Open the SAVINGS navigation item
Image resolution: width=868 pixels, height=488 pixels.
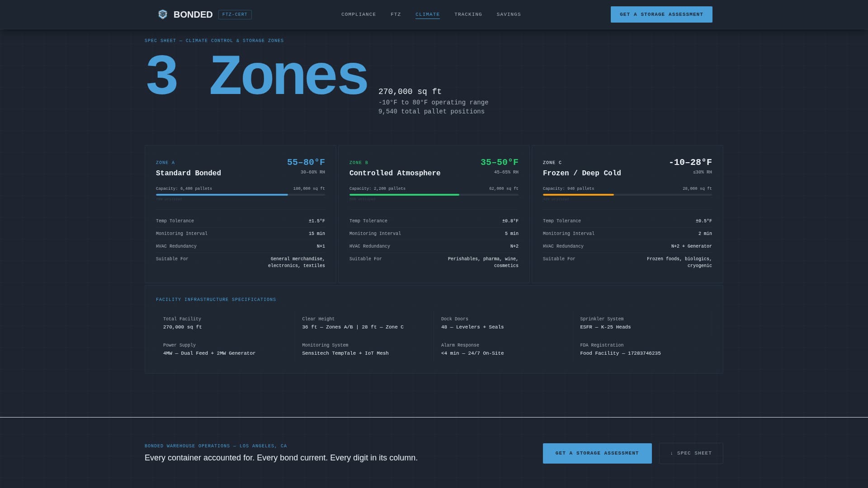tap(509, 14)
